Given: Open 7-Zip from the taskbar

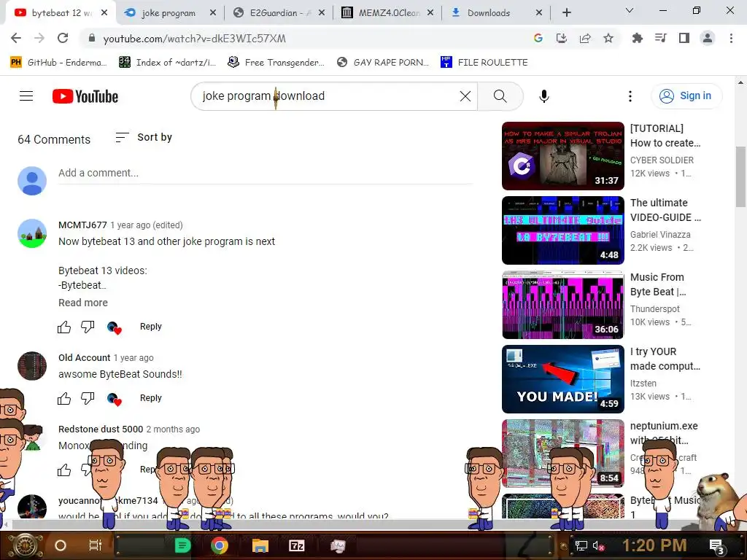Looking at the screenshot, I should [296, 545].
